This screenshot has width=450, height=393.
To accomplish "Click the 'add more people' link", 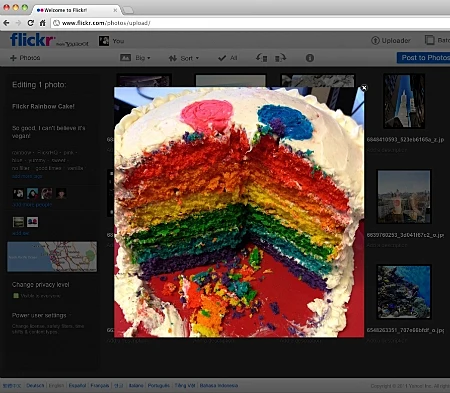I will tap(32, 205).
